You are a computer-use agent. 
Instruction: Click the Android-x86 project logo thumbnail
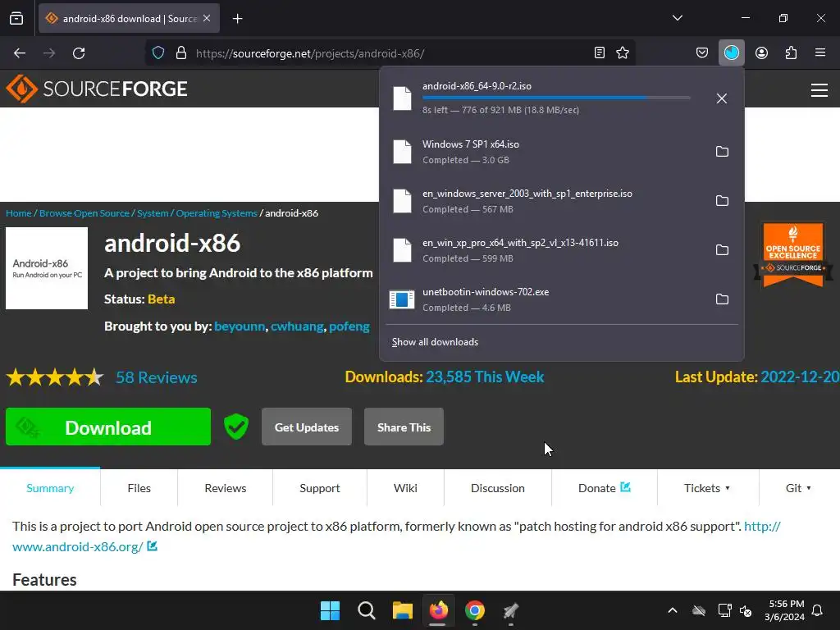click(47, 268)
